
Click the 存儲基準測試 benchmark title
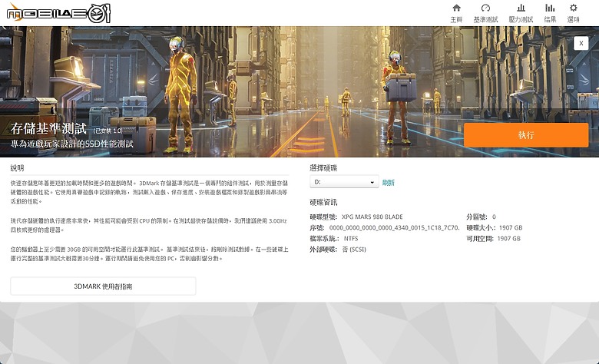(48, 129)
